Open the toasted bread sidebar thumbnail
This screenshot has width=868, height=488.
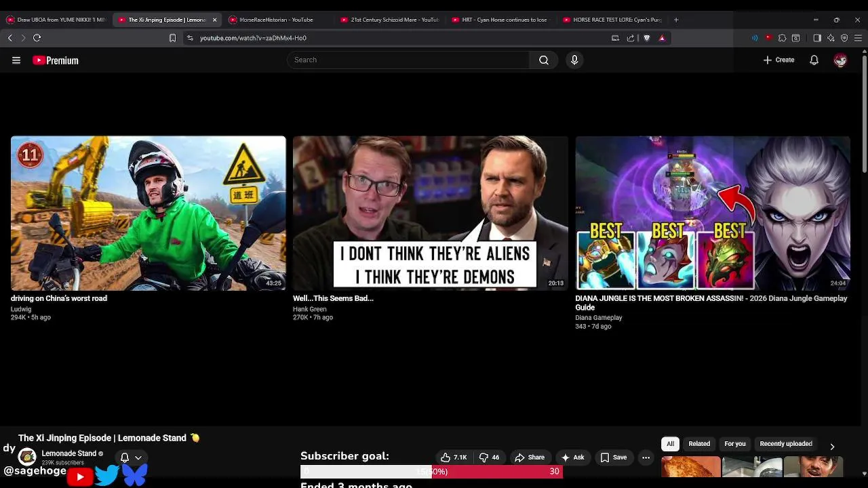coord(691,467)
